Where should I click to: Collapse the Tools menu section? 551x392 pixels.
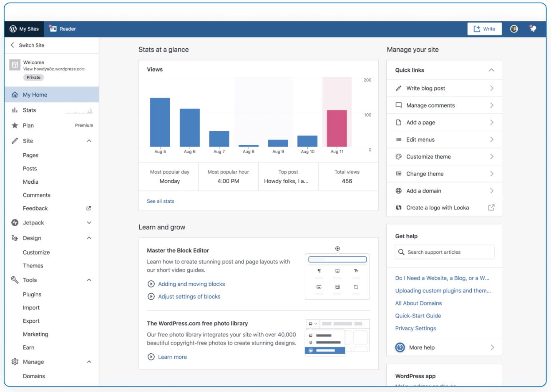89,280
